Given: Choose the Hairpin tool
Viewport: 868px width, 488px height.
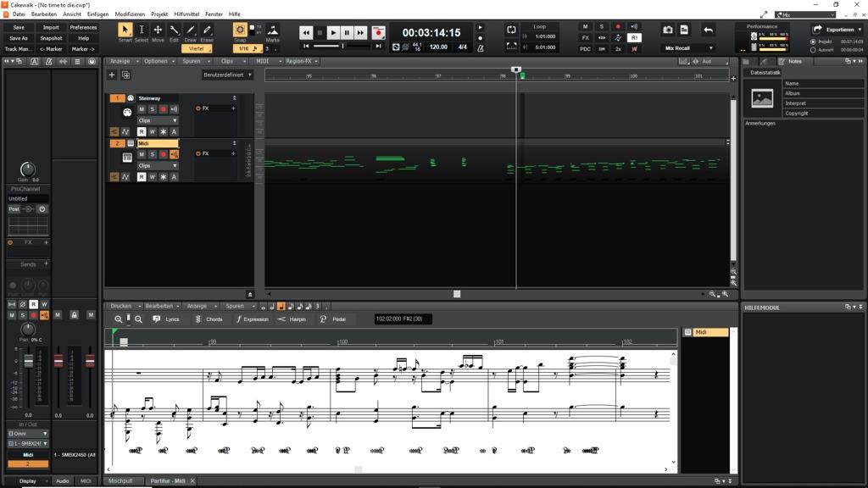Looking at the screenshot, I should point(292,319).
